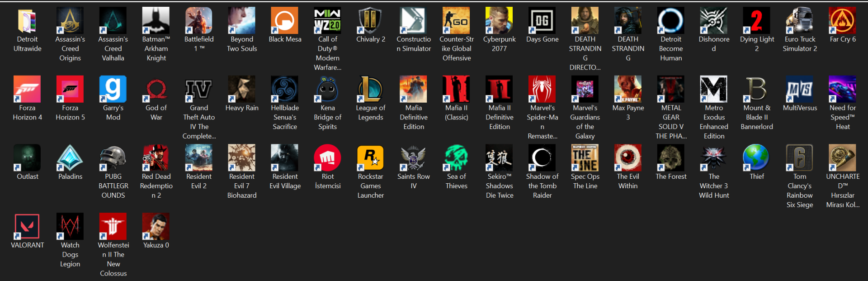Select the VALORANT shortcut
Viewport: 868px width, 281px height.
27,226
